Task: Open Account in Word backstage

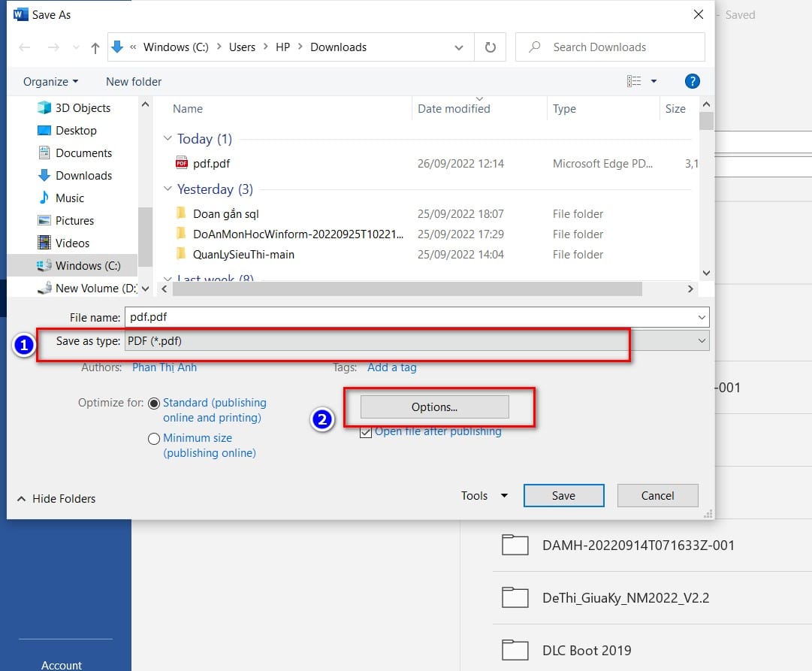Action: click(x=61, y=665)
